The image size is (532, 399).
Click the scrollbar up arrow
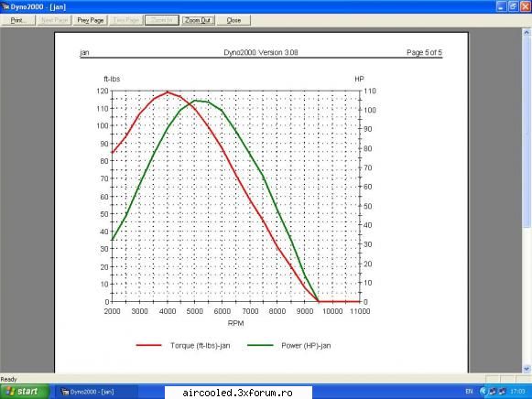coord(527,33)
